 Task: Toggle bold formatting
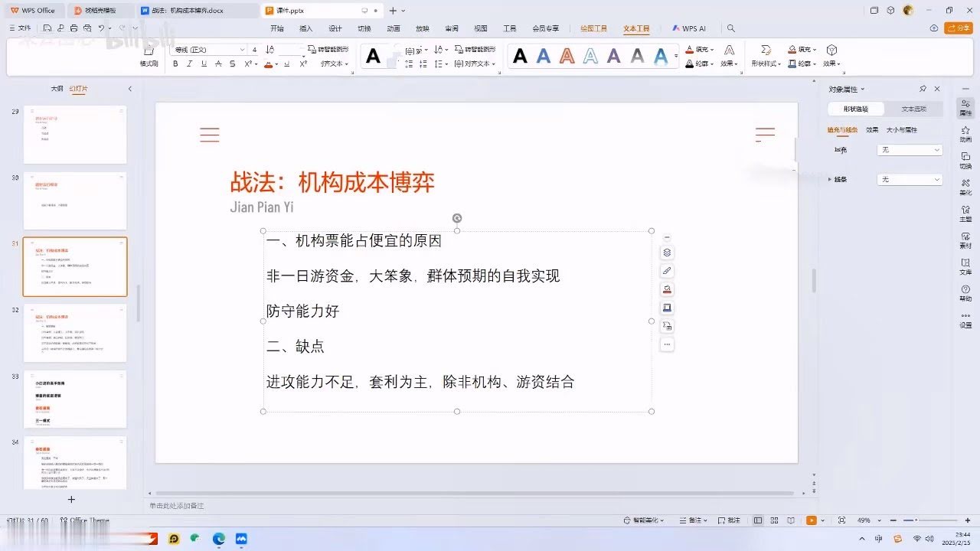click(175, 64)
